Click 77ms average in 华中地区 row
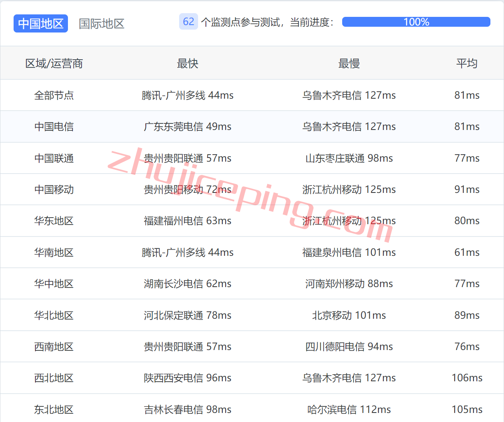504x422 pixels. coord(467,284)
